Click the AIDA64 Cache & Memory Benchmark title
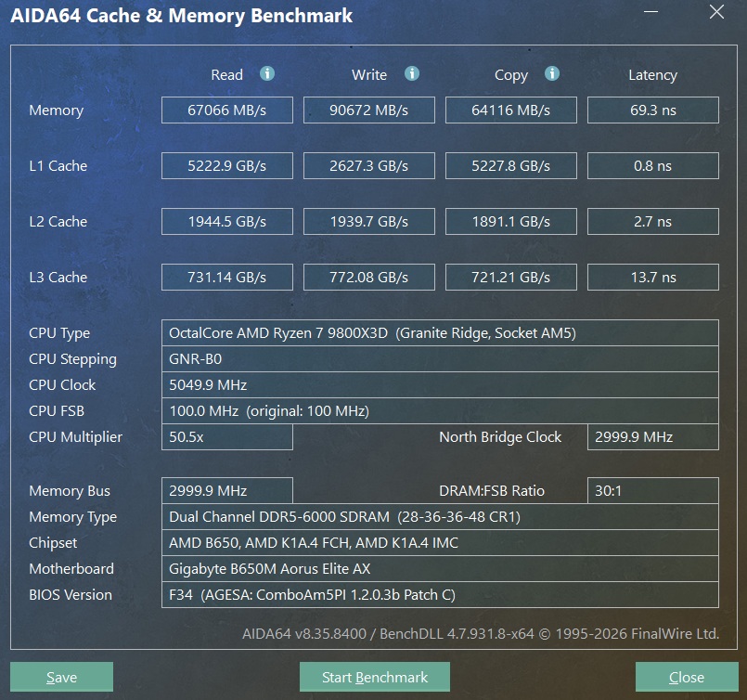 [182, 16]
